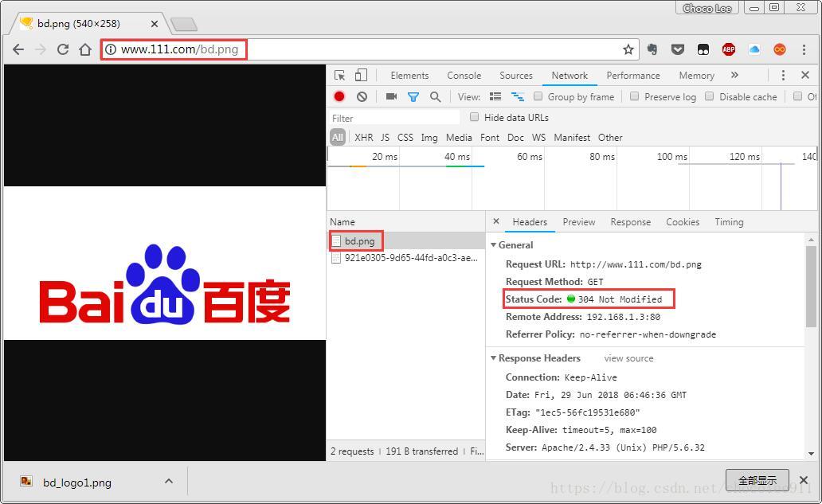This screenshot has height=504, width=822.
Task: Filter requests by CSS
Action: [x=405, y=137]
